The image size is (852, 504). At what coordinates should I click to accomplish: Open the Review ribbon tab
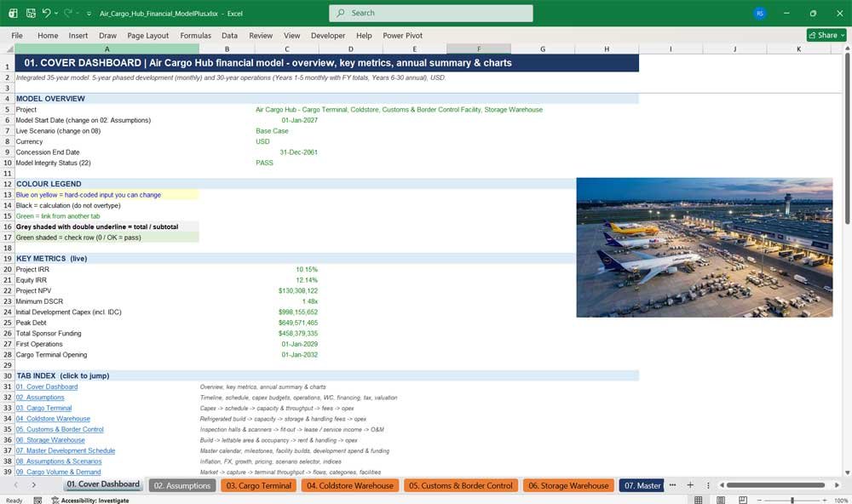[x=261, y=35]
